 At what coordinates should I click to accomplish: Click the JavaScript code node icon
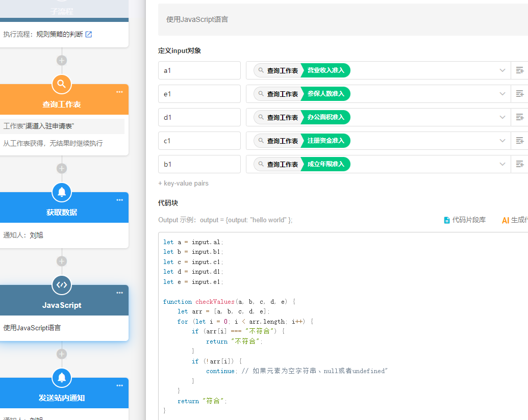point(62,285)
